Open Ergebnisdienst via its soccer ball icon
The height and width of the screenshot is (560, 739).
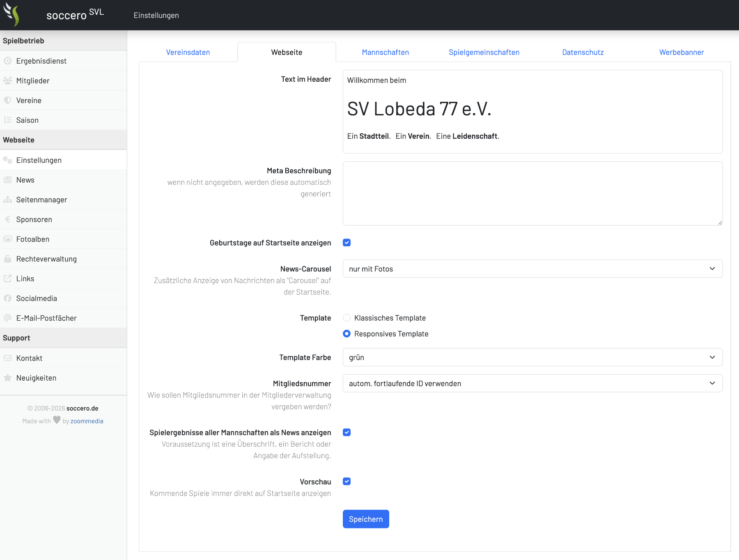click(7, 61)
